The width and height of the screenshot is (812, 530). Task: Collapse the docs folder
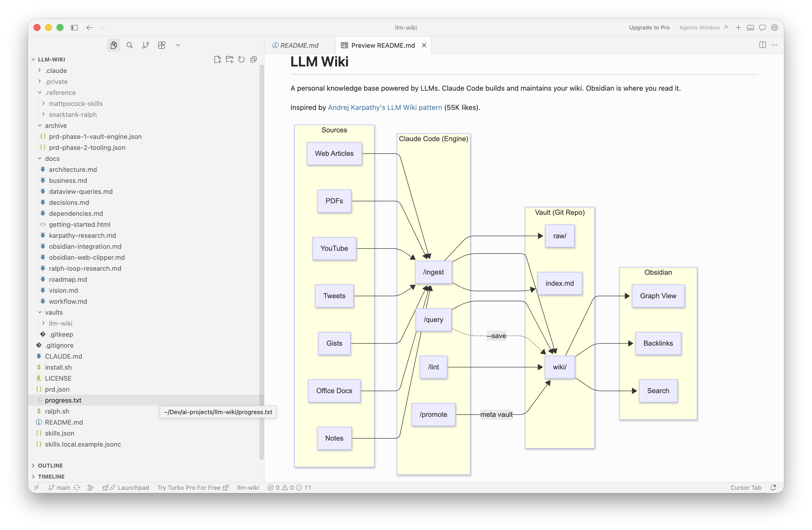coord(39,159)
